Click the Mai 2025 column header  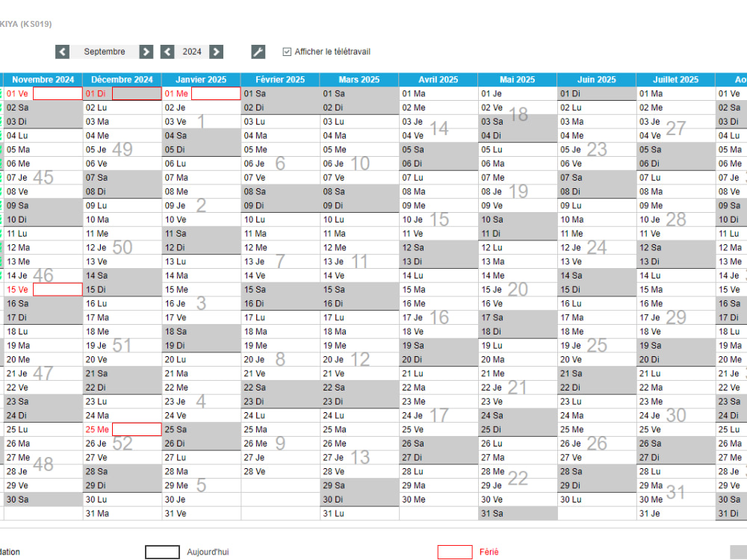pos(518,80)
